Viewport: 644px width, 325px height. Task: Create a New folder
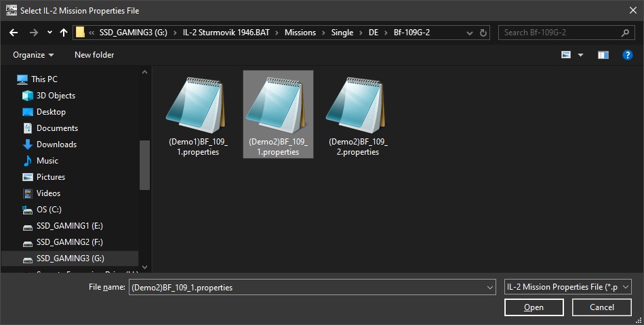[x=94, y=55]
